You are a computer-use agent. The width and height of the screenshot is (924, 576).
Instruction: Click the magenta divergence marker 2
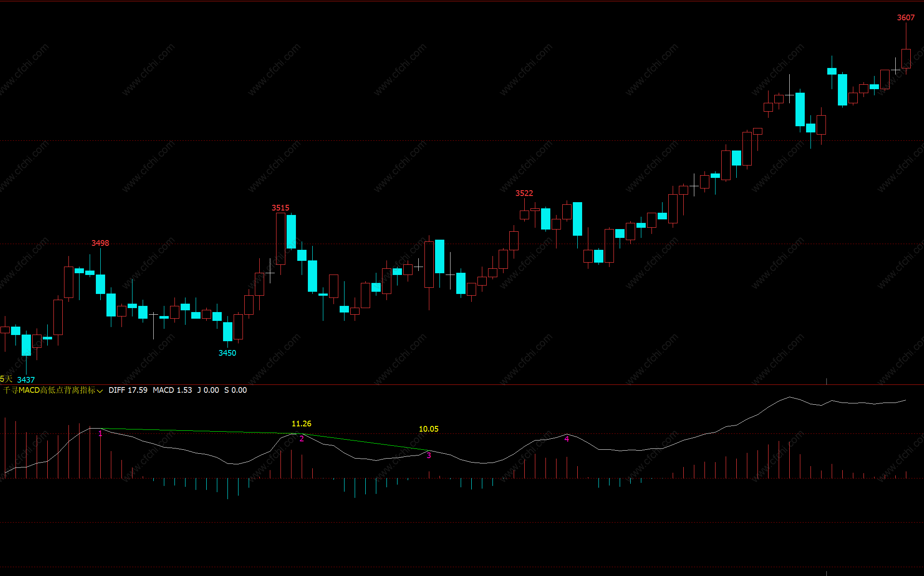tap(302, 439)
